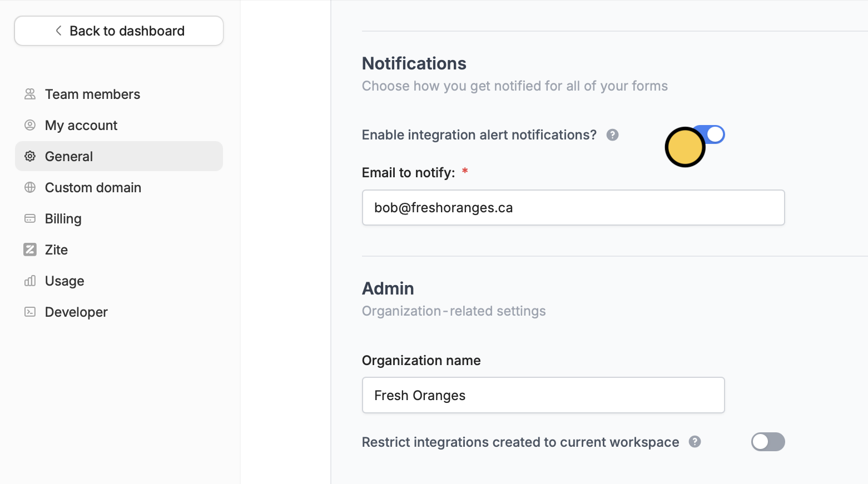Click the Developer terminal icon
The height and width of the screenshot is (484, 868).
pos(30,312)
